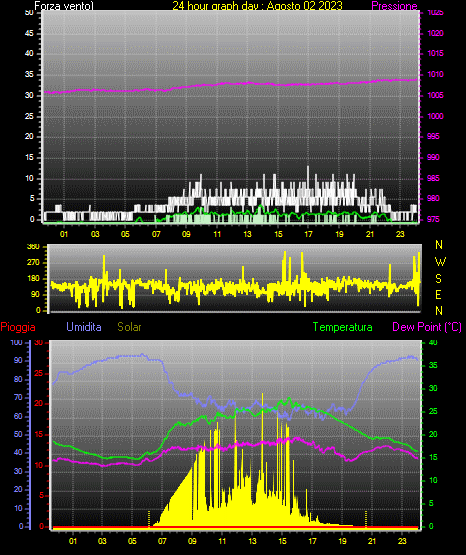Click the Pressione legend label
The image size is (466, 555).
[x=394, y=6]
